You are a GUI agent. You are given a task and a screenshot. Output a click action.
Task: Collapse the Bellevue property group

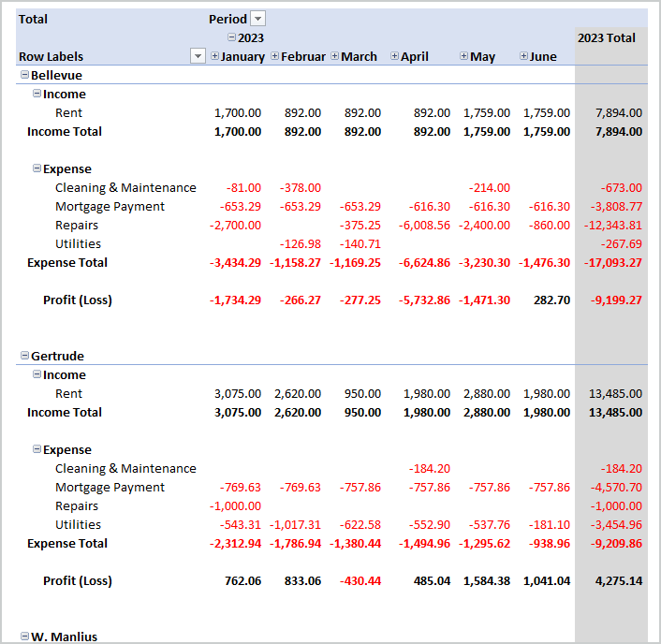click(25, 75)
